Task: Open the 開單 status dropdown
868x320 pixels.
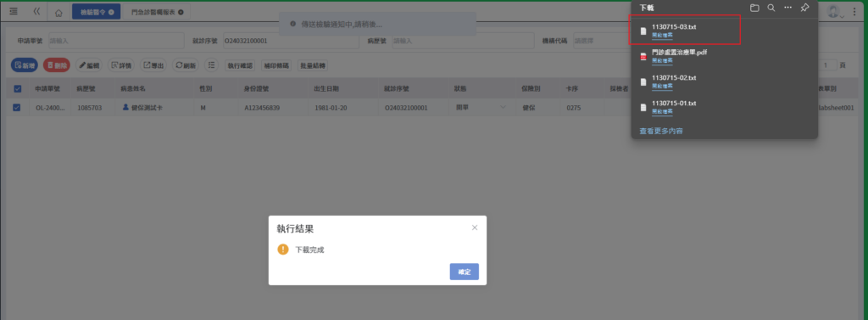Action: tap(481, 108)
